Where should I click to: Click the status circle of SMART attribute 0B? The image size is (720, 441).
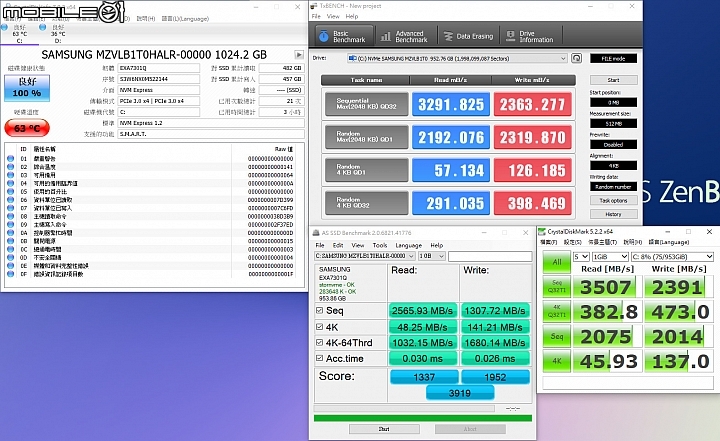coord(10,241)
